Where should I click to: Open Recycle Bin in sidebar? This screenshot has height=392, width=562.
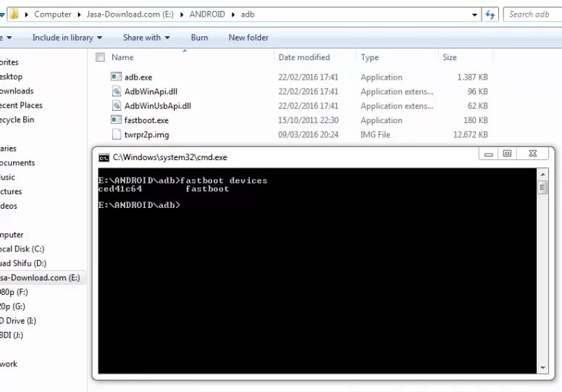tap(17, 120)
